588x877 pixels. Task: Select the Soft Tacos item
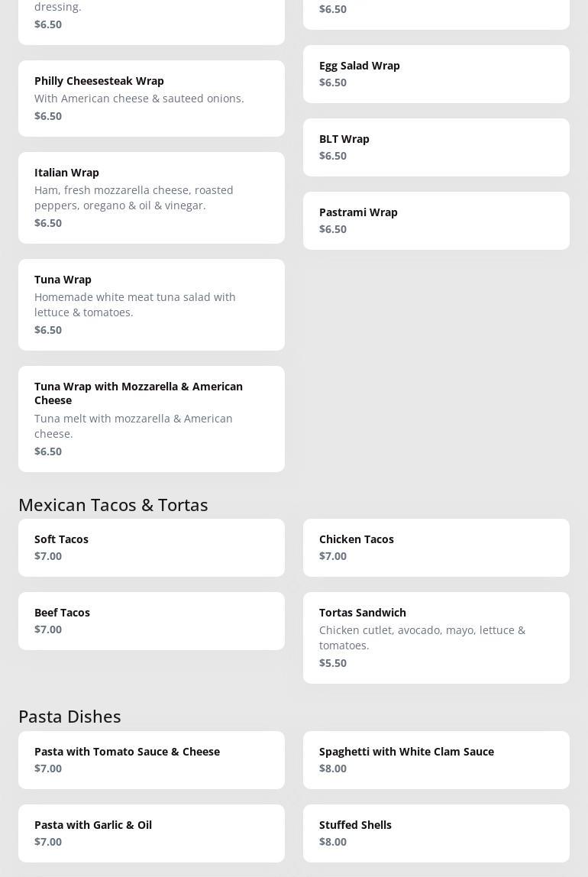(151, 548)
